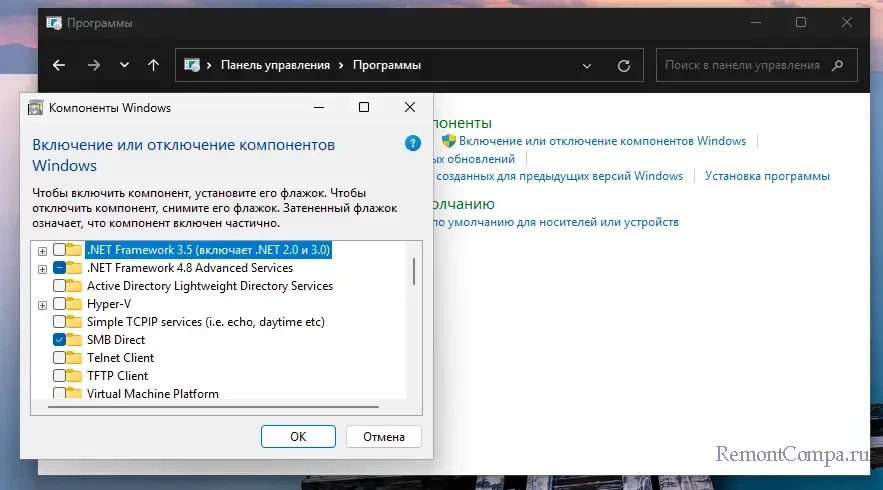Confirm with the OK button
Screen dimensions: 883x490
tap(298, 436)
